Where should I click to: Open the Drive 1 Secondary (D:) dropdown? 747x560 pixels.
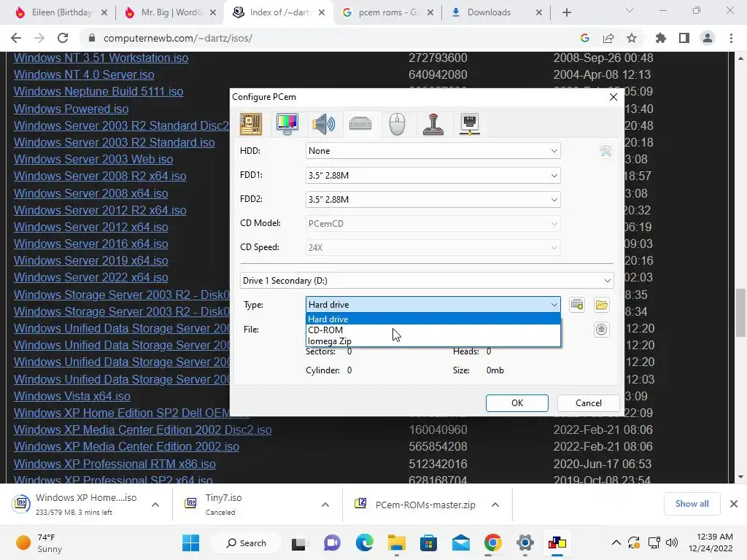(426, 281)
